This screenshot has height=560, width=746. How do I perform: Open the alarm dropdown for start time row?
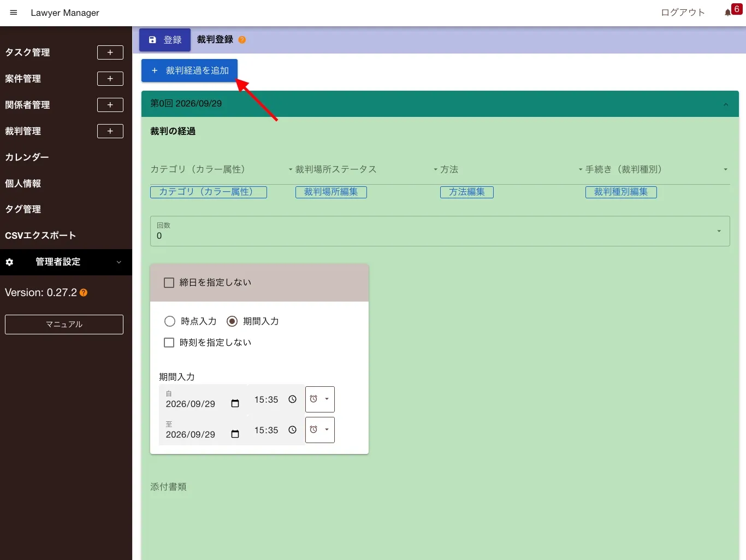(320, 399)
